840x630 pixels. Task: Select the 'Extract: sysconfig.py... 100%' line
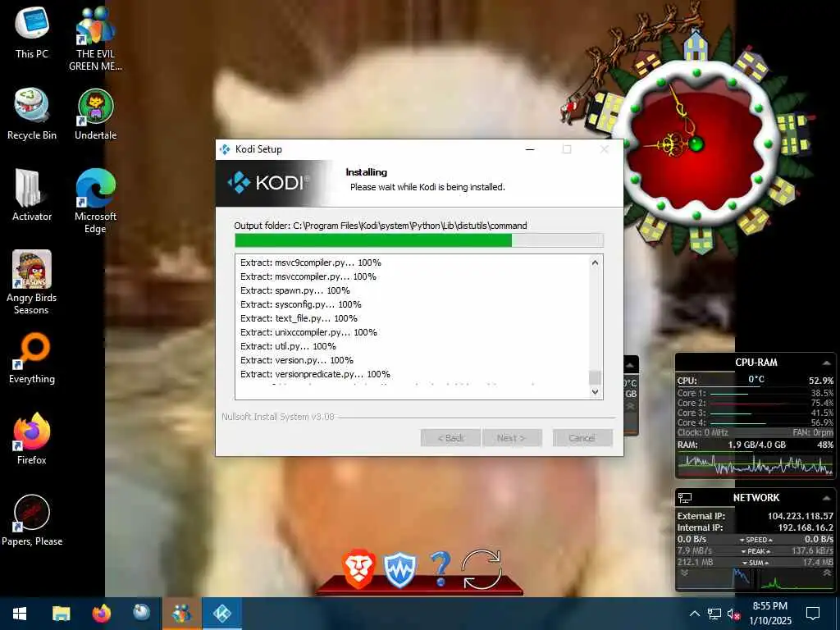pyautogui.click(x=300, y=304)
